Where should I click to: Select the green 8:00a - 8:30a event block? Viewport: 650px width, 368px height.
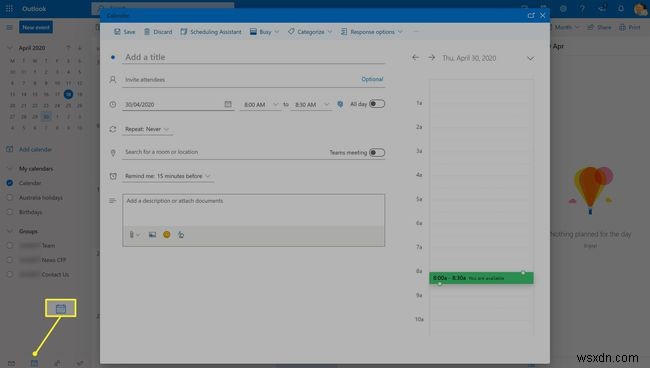point(481,278)
